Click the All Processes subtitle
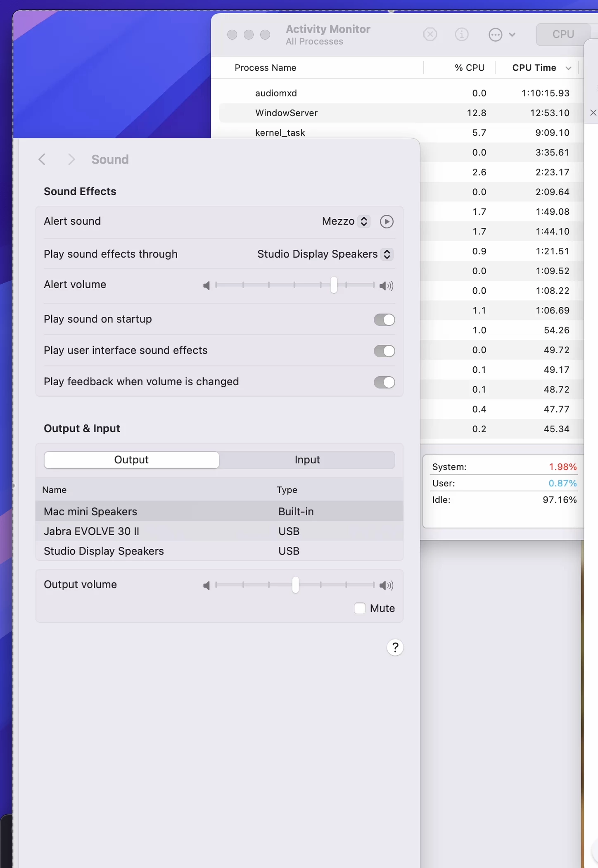 click(314, 41)
